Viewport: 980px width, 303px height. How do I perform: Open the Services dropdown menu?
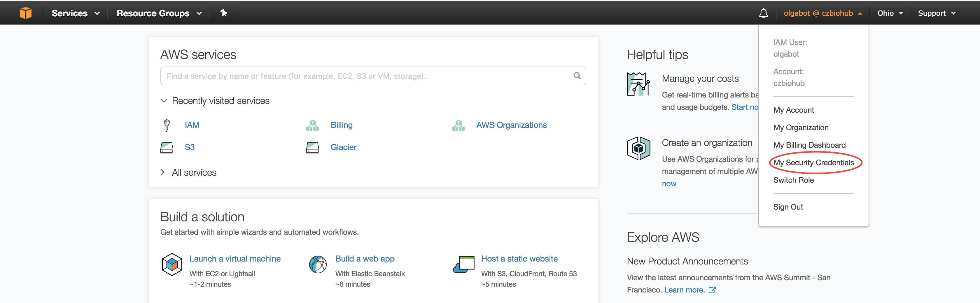(75, 13)
